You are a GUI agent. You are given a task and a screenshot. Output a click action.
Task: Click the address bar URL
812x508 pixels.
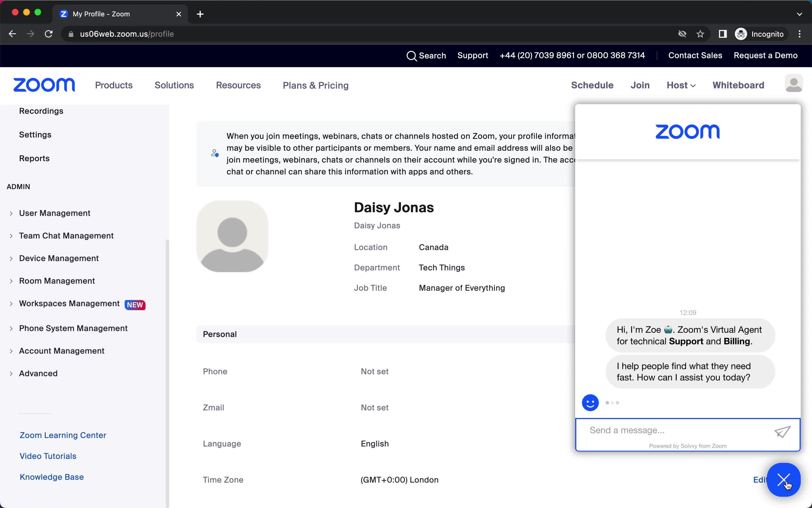pyautogui.click(x=127, y=34)
